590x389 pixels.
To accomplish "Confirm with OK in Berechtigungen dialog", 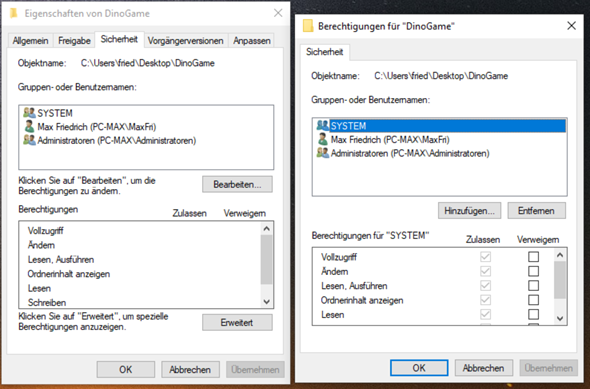I will coord(419,368).
